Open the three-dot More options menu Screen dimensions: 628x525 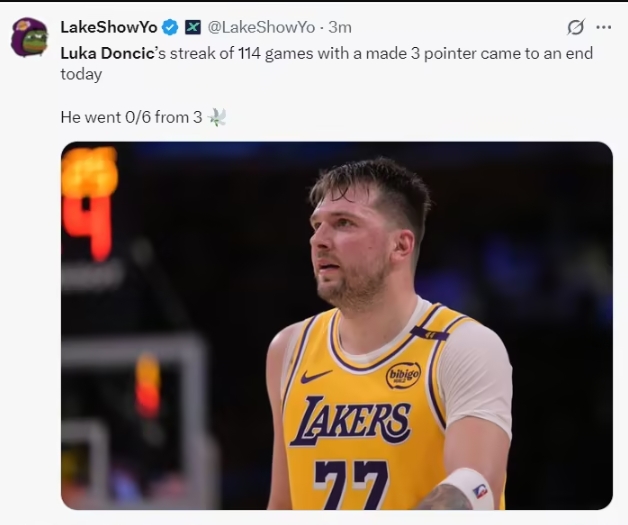click(x=603, y=27)
